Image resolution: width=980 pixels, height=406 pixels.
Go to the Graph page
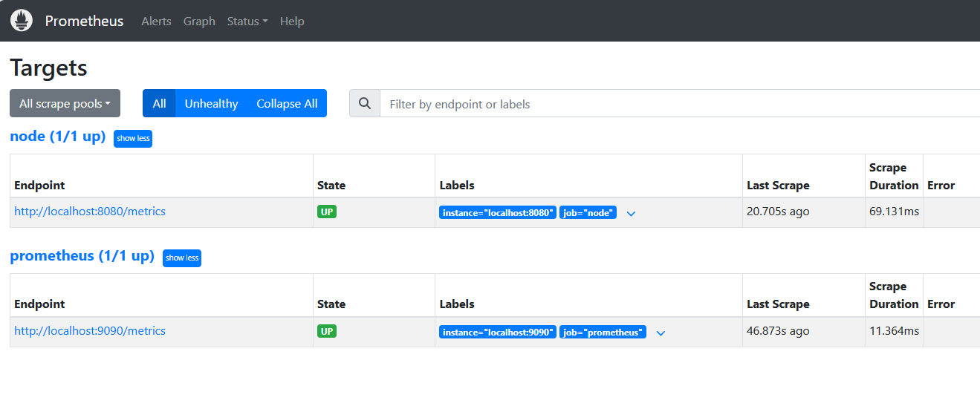click(x=199, y=22)
